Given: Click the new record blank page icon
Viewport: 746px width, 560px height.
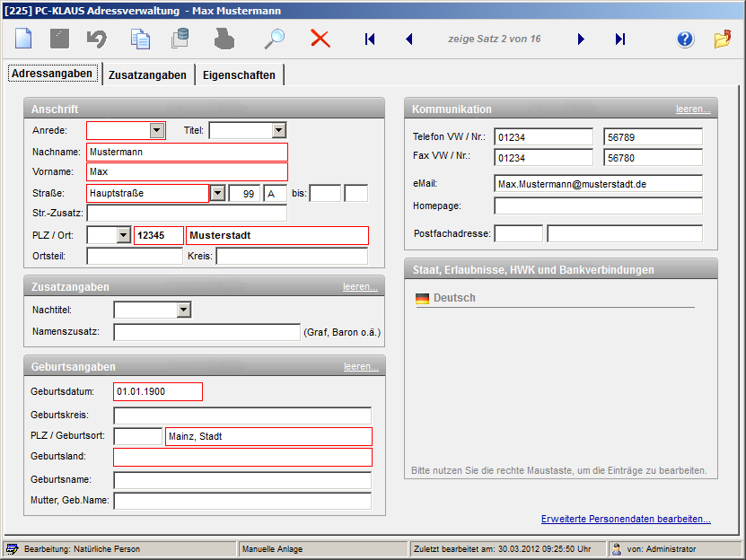Looking at the screenshot, I should coord(23,39).
